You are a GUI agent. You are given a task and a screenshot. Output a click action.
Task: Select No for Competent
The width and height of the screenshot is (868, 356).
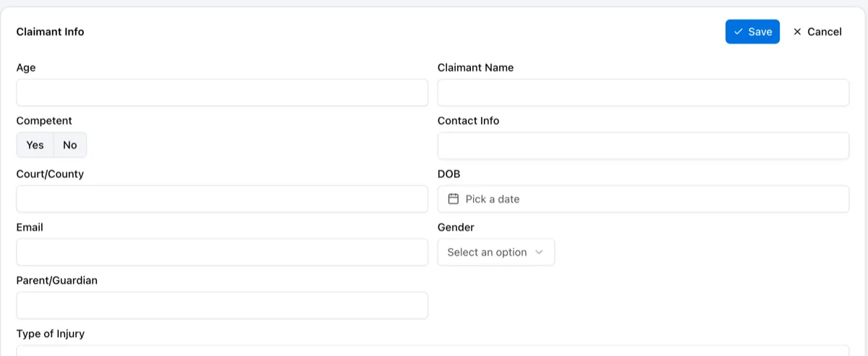point(70,145)
